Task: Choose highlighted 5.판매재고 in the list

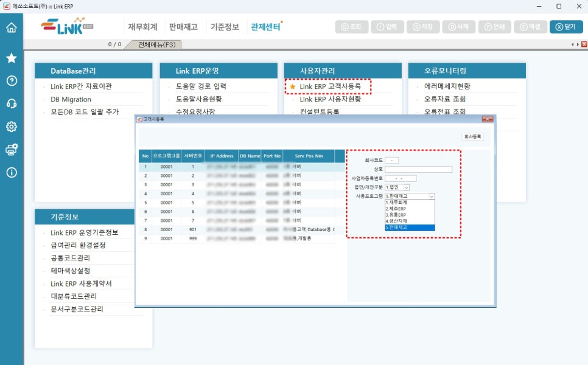Action: (x=410, y=228)
